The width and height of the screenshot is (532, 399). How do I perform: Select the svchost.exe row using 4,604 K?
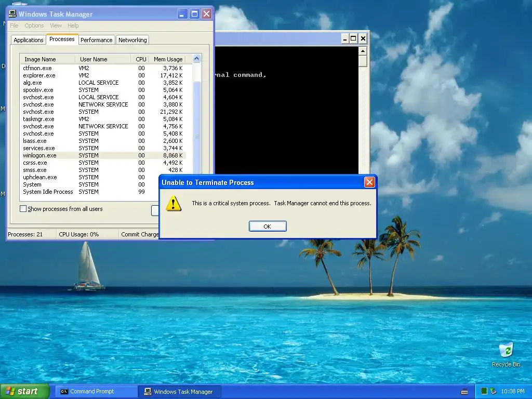(x=103, y=97)
